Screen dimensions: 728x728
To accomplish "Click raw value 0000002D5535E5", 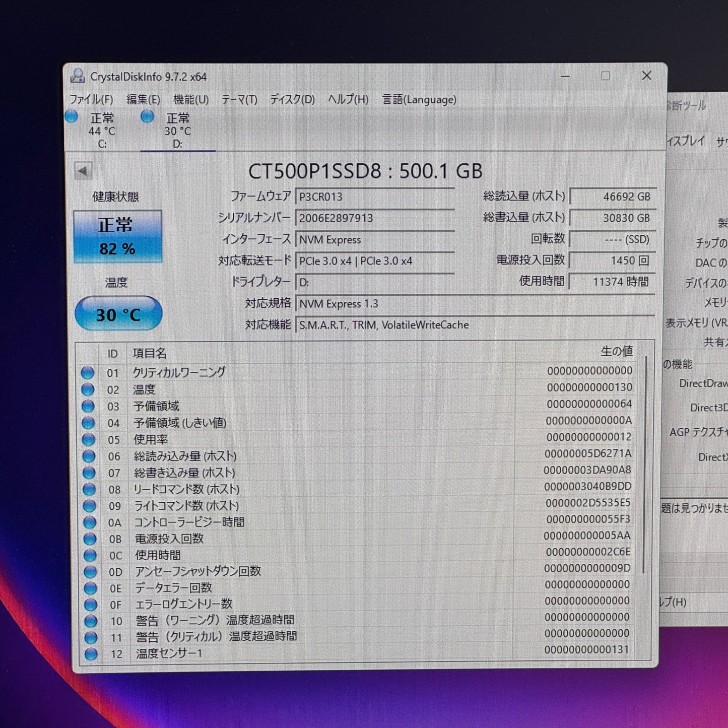I will (x=588, y=503).
